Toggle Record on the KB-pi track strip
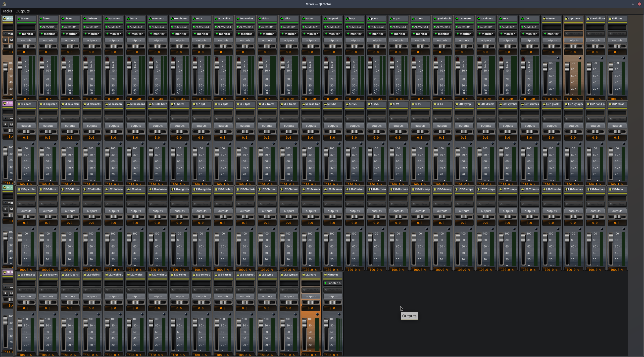Image resolution: width=644 pixels, height=357 pixels. click(x=5, y=293)
